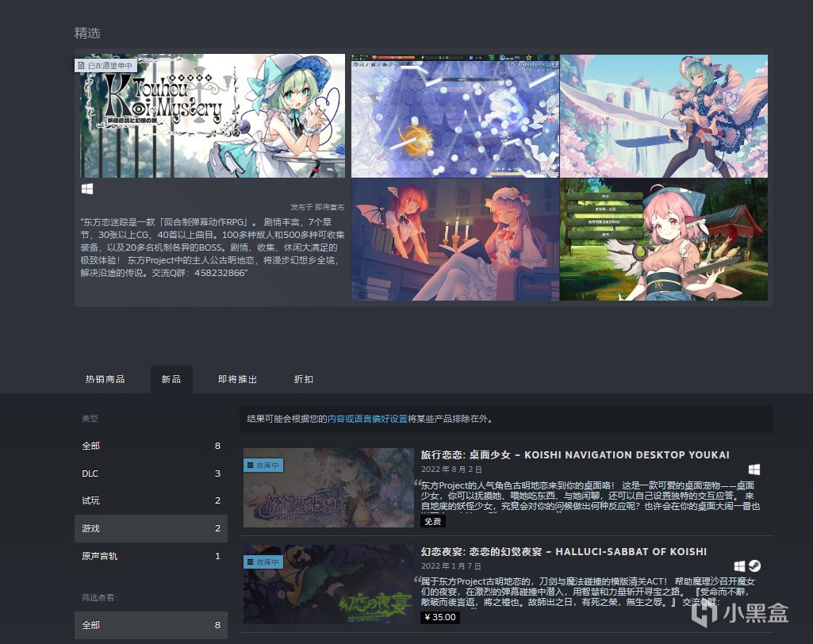
Task: Filter type by 全部 with count 8
Action: (151, 446)
